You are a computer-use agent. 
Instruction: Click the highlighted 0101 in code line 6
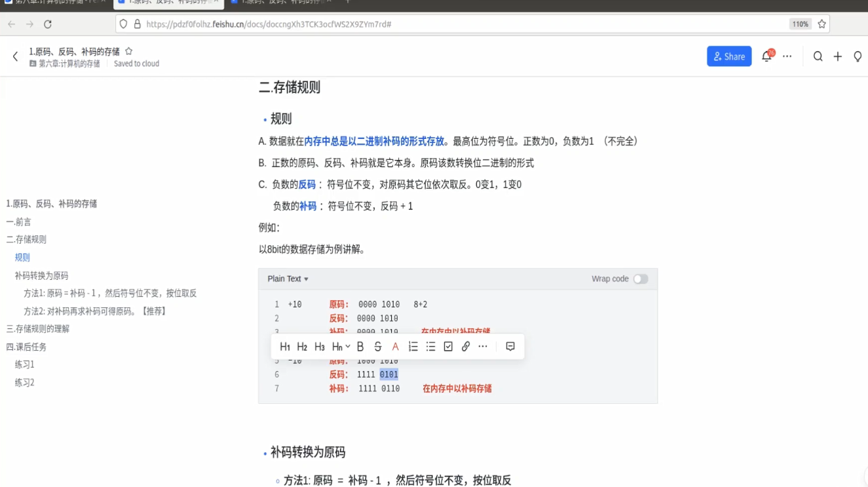[x=389, y=374]
